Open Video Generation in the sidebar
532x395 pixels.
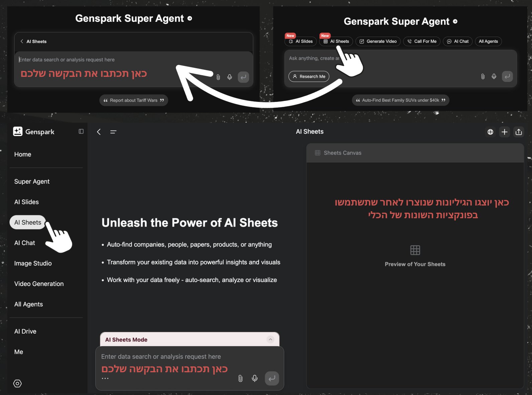(x=39, y=284)
